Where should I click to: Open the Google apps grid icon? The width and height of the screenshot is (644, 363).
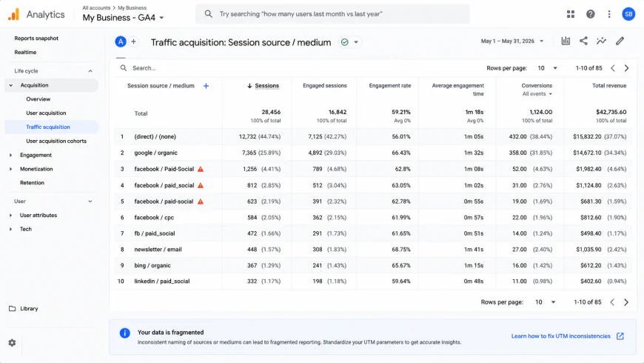tap(571, 14)
